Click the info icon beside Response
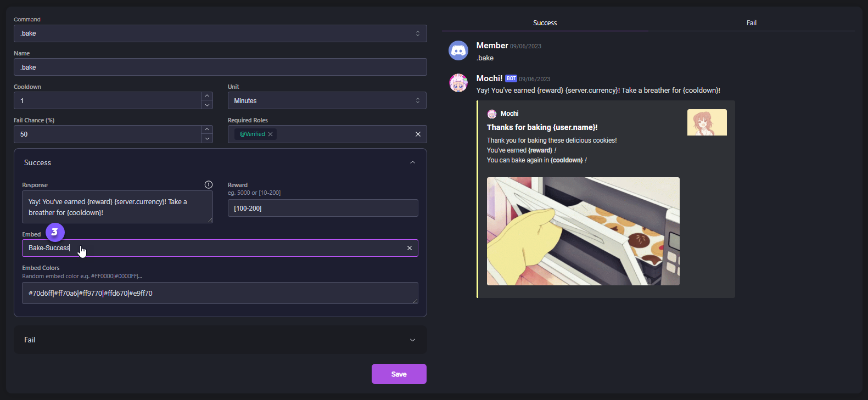Image resolution: width=868 pixels, height=400 pixels. (209, 184)
